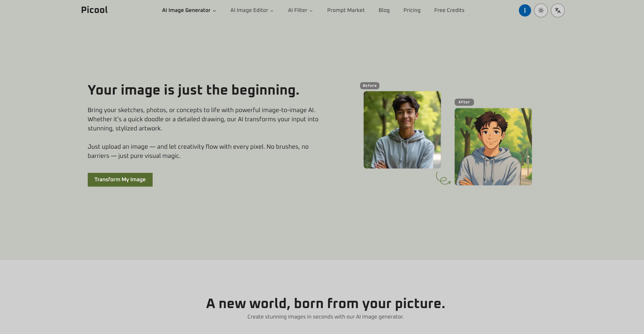
Task: Click the AI Image Generator chevron arrow
Action: pos(214,11)
